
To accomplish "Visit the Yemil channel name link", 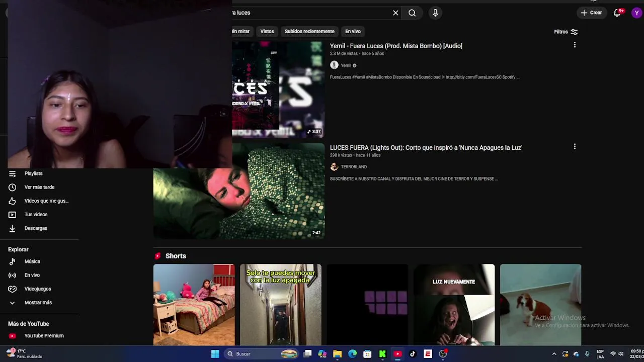I will pyautogui.click(x=346, y=65).
